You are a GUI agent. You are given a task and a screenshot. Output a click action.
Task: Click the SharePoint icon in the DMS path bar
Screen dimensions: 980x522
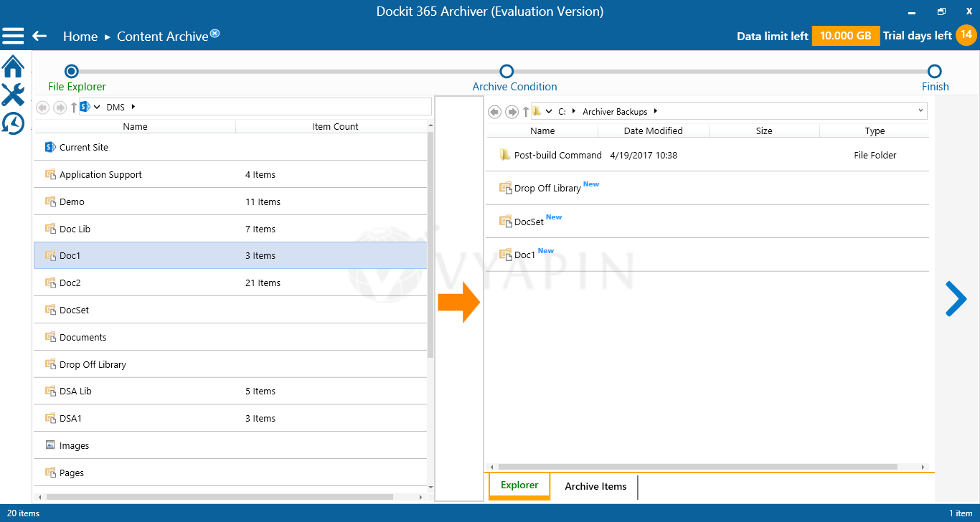(85, 105)
